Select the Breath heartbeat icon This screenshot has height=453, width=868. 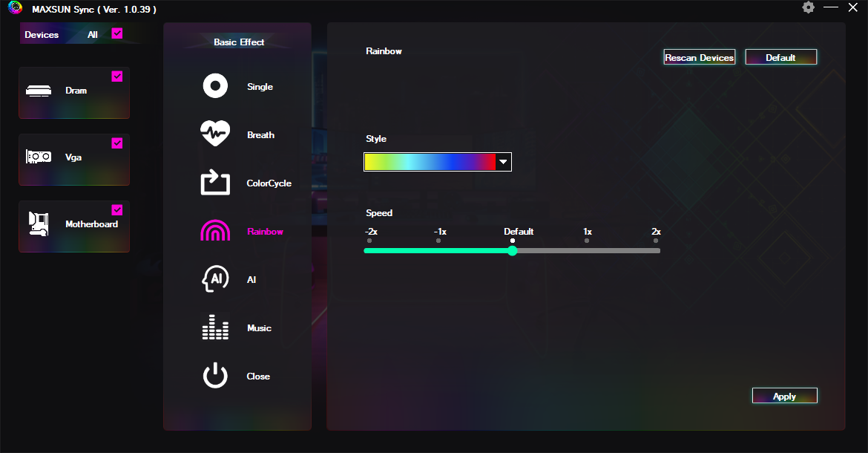215,134
